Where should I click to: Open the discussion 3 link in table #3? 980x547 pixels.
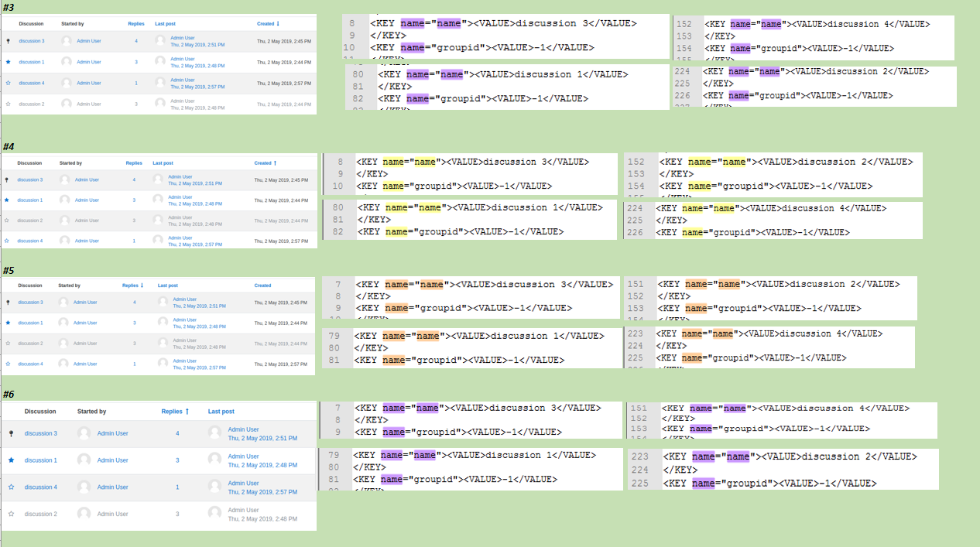(32, 41)
